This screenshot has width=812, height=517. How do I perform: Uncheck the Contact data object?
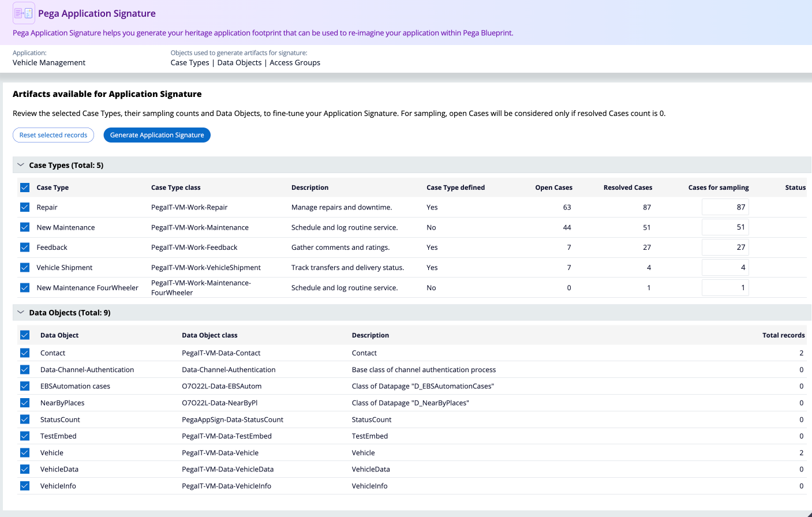coord(25,353)
